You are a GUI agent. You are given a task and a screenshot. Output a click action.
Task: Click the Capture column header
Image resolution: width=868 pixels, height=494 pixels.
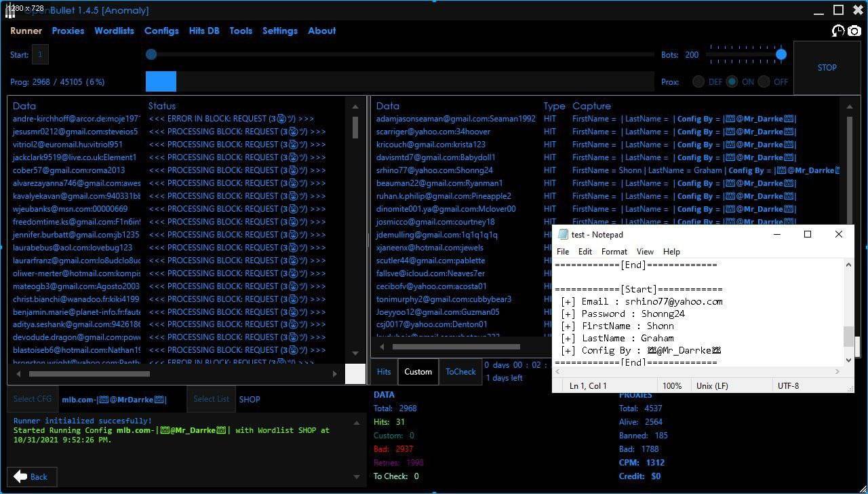tap(591, 106)
